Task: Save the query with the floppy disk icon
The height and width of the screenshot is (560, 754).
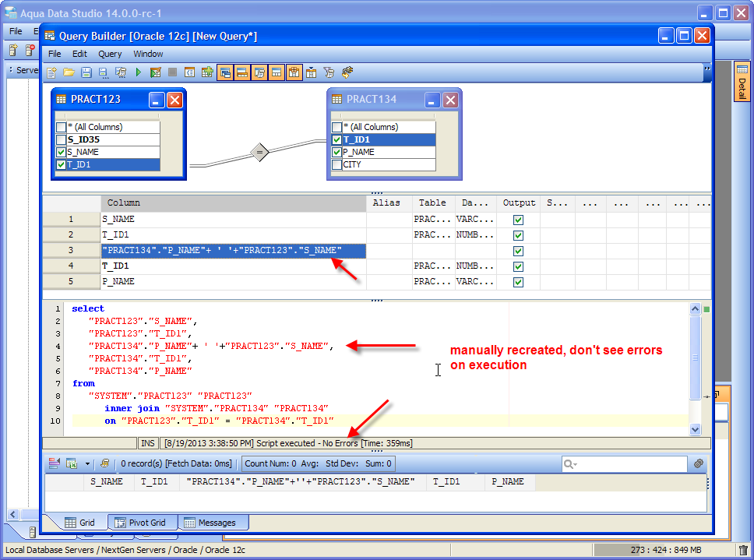Action: pyautogui.click(x=86, y=72)
